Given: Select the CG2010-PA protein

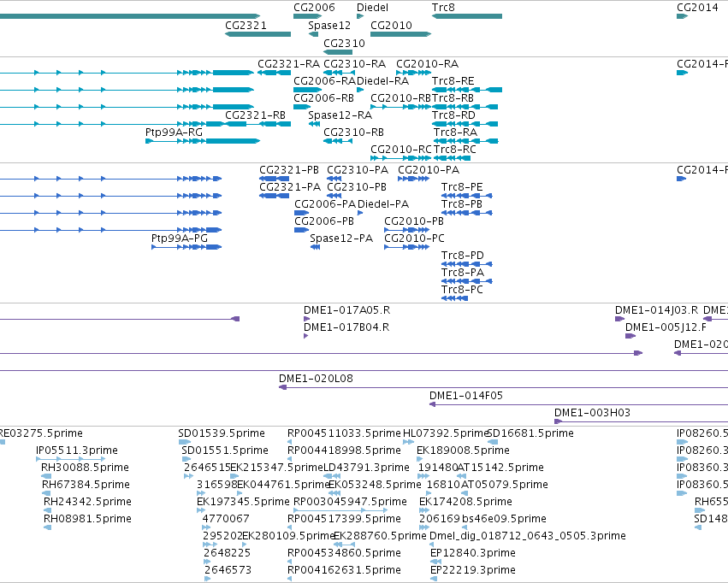Looking at the screenshot, I should coord(413,179).
